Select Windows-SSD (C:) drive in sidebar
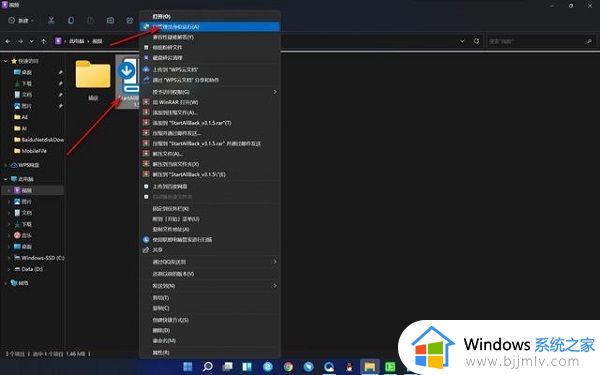 pos(39,258)
